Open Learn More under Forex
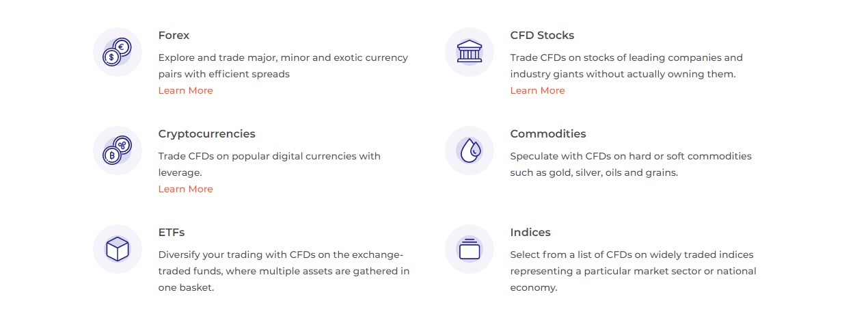This screenshot has width=868, height=325. click(185, 90)
